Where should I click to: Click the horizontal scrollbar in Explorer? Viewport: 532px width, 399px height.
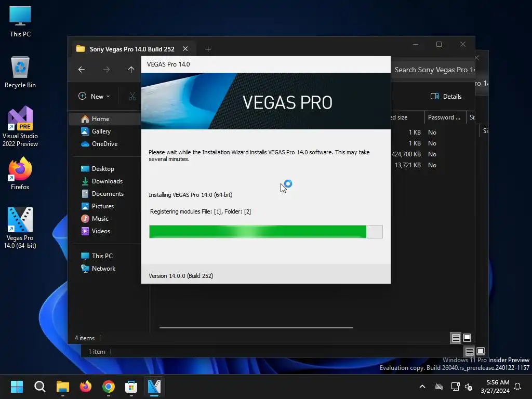click(x=256, y=328)
